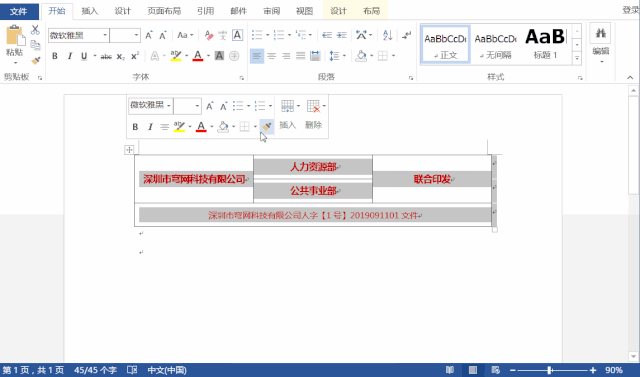Switch to the 页面布局 tab

tap(164, 11)
